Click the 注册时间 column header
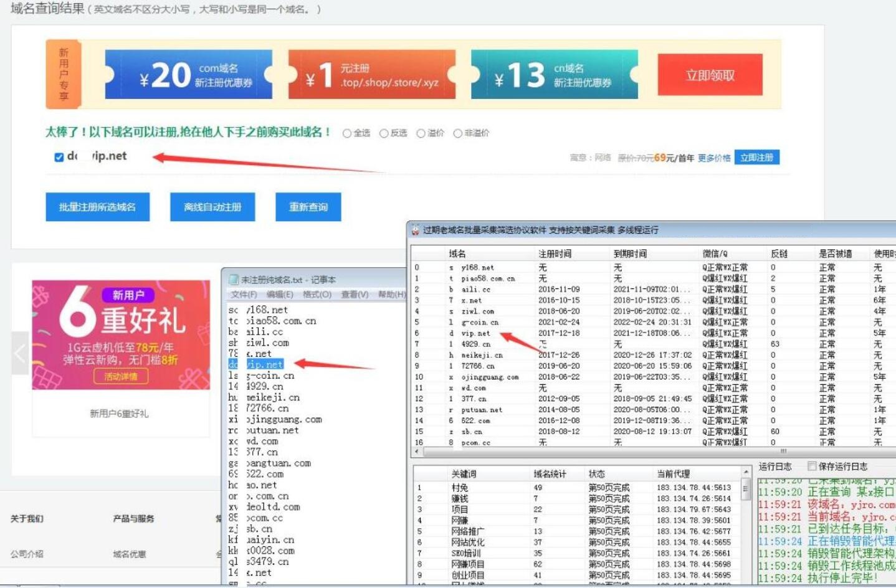 555,254
